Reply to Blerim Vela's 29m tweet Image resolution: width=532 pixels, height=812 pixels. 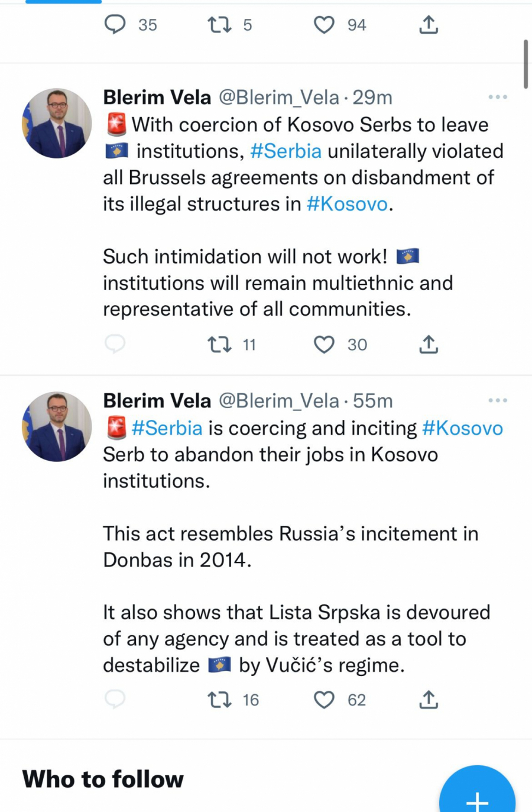pos(116,344)
